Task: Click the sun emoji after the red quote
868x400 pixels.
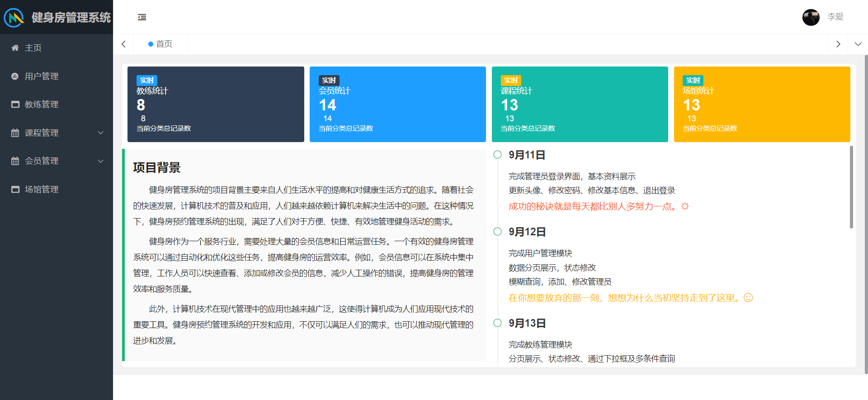Action: tap(685, 206)
